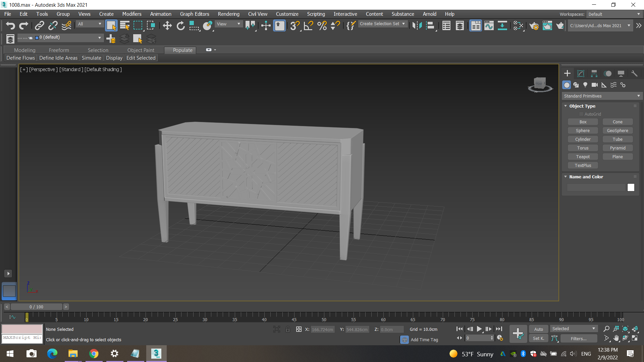Click the Define Idle Areas button
The image size is (644, 362).
58,58
